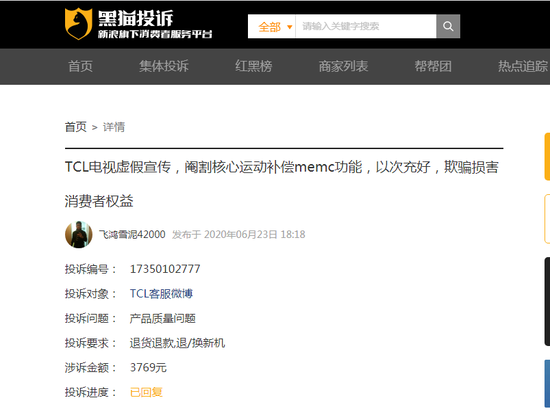Click the 首页 breadcrumb link

[x=75, y=127]
